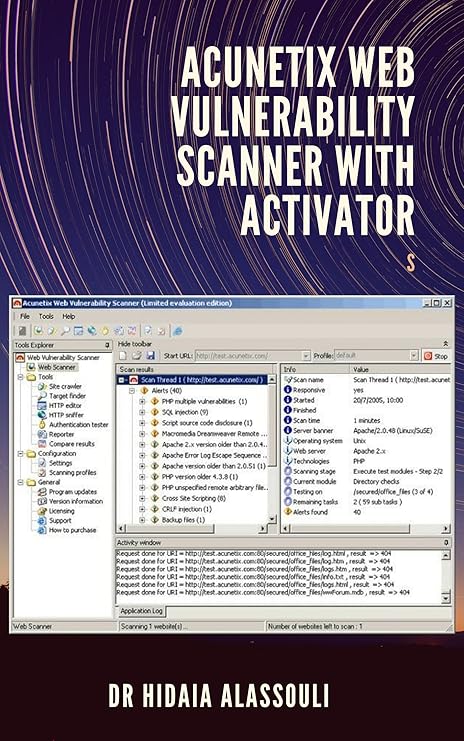
Task: Click the HTTP editor icon in the top toolbar
Action: [x=78, y=331]
